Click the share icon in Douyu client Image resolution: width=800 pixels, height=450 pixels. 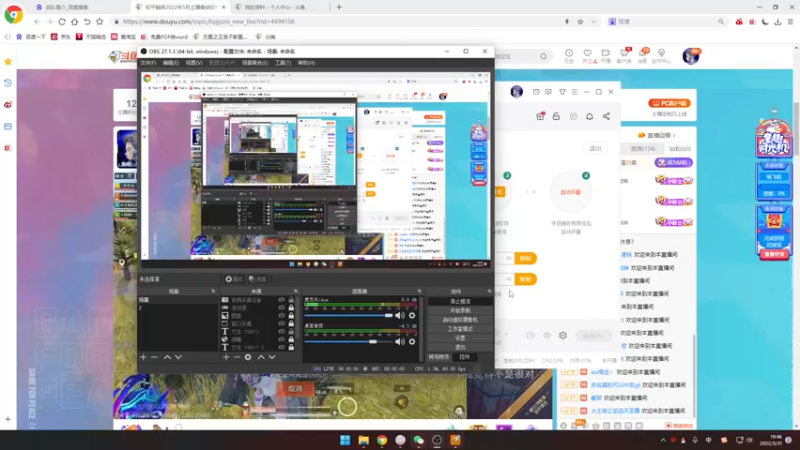pos(606,116)
